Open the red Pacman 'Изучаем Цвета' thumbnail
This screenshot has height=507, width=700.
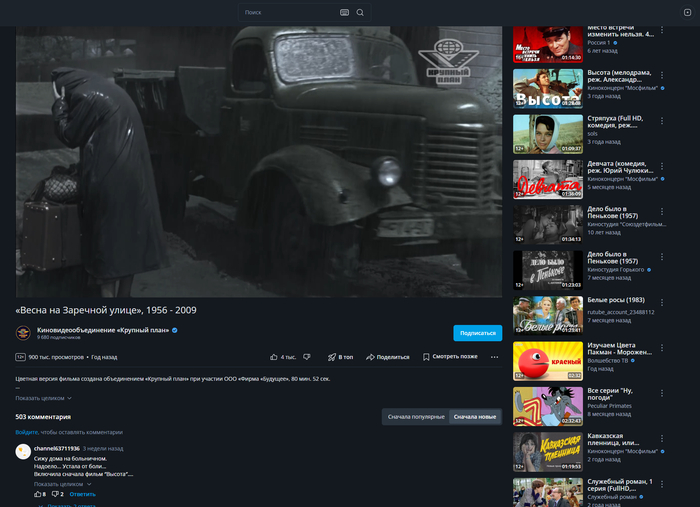[x=548, y=361]
